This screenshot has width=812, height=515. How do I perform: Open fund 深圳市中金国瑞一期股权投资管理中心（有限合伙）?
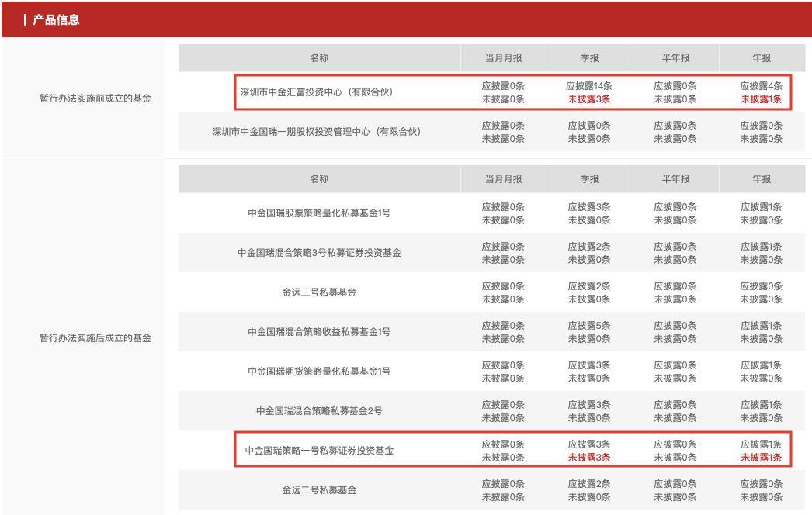317,132
